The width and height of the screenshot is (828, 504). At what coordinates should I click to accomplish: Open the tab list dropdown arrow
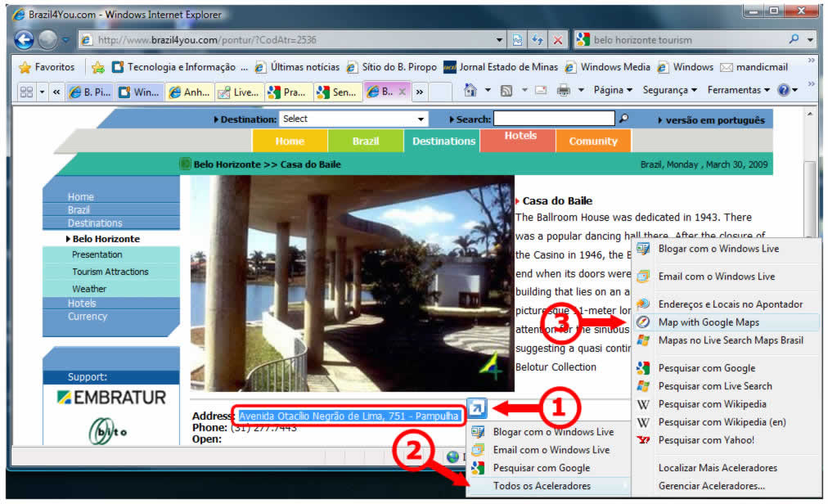42,92
